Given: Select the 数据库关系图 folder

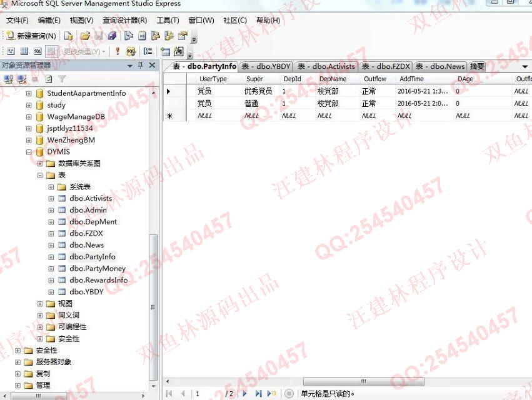Looking at the screenshot, I should [x=79, y=164].
